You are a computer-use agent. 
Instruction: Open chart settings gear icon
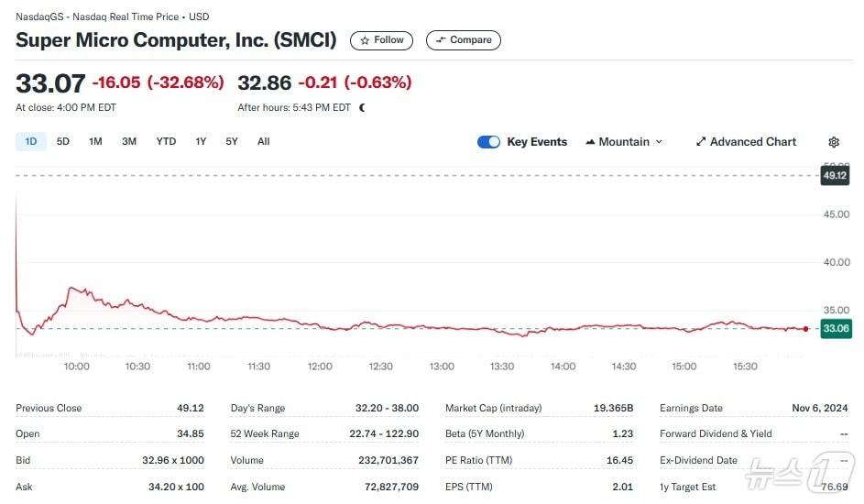pos(834,142)
